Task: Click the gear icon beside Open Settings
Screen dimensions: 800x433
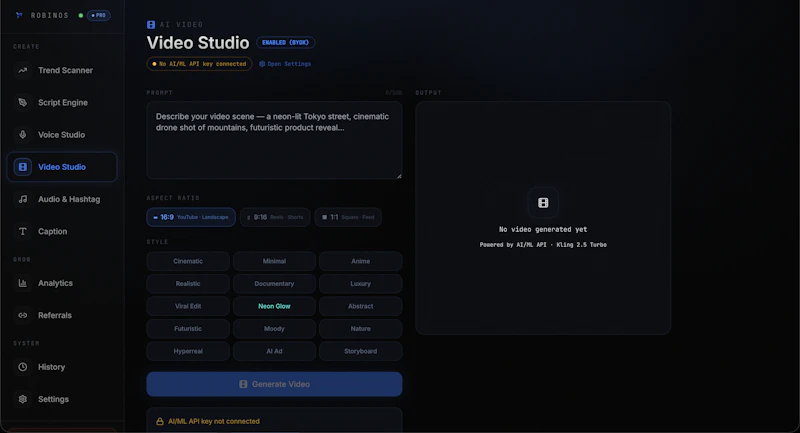Action: tap(262, 64)
